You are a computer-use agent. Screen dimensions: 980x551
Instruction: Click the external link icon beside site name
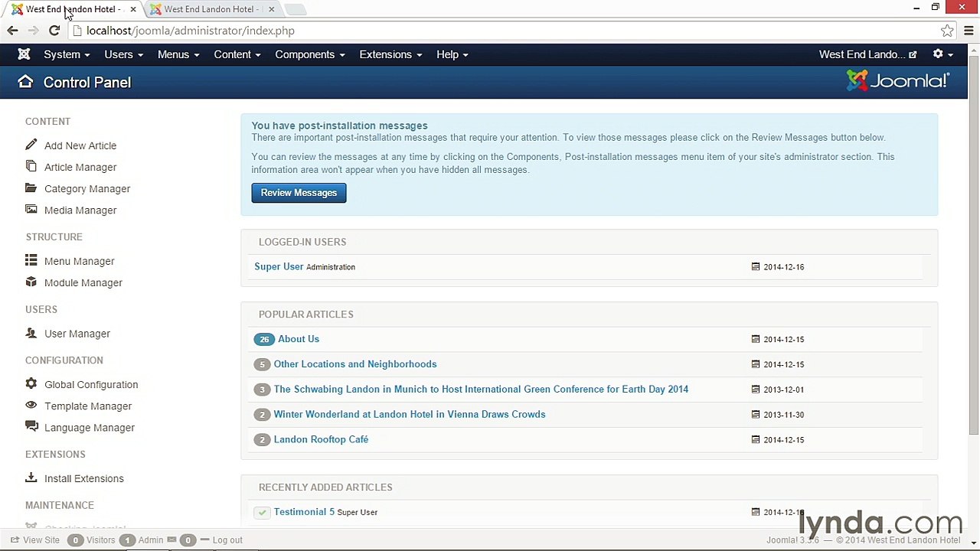point(913,55)
